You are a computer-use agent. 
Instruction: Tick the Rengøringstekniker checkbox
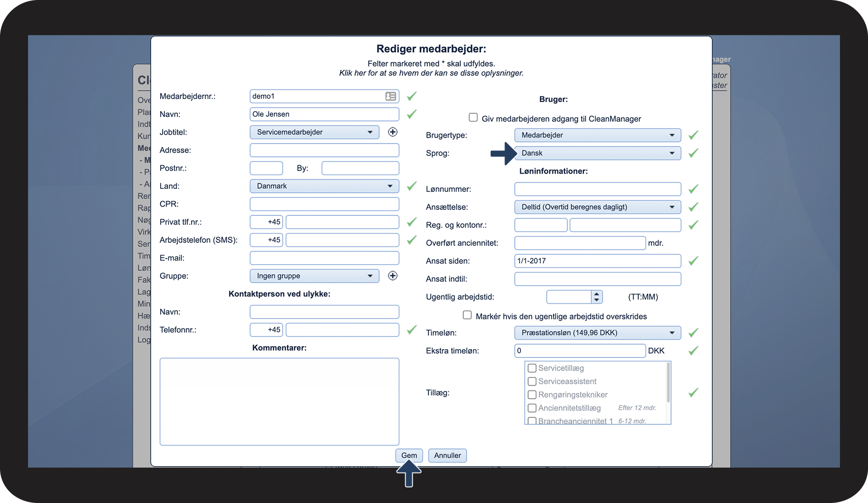pos(532,394)
